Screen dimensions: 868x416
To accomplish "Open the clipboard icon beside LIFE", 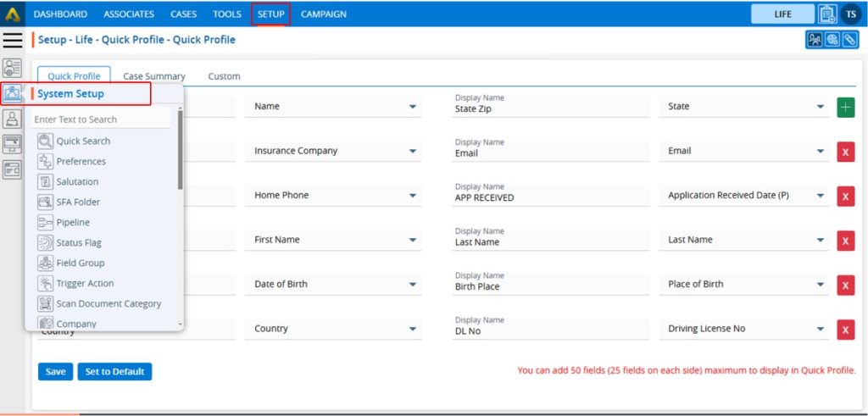I will 827,14.
